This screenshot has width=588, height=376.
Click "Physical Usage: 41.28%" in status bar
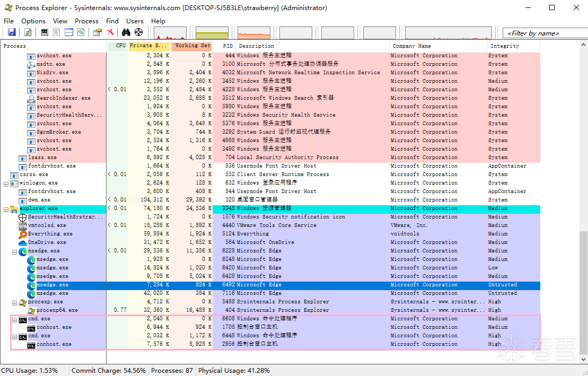234,371
